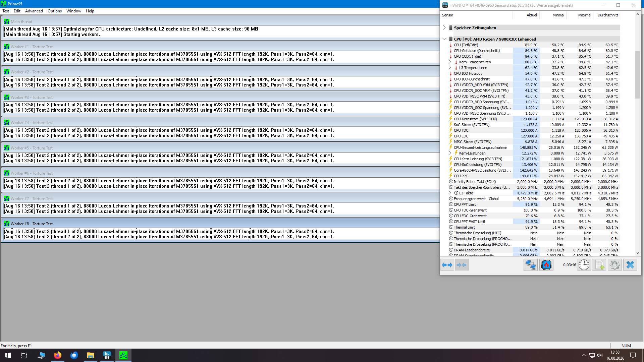Open the Window menu in Prime95
The width and height of the screenshot is (644, 362).
point(74,11)
